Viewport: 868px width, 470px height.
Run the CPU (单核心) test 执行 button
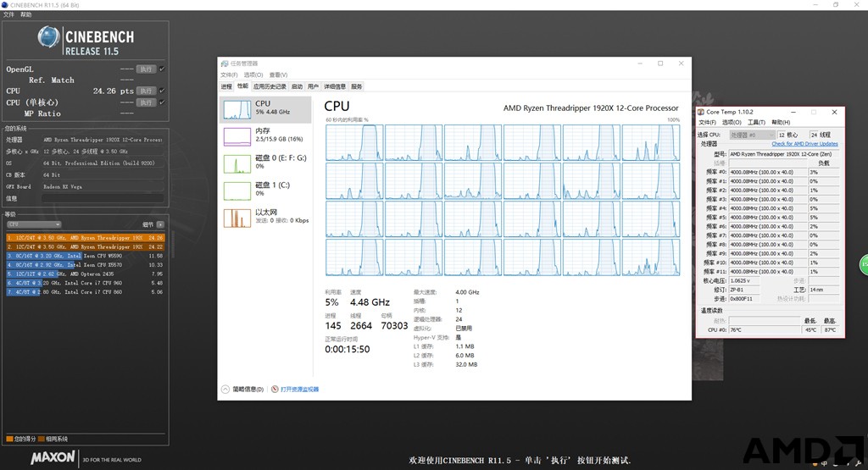click(x=146, y=102)
